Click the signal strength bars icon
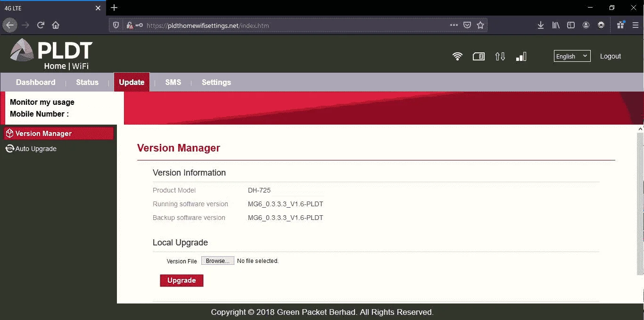Viewport: 644px width, 320px height. (521, 57)
